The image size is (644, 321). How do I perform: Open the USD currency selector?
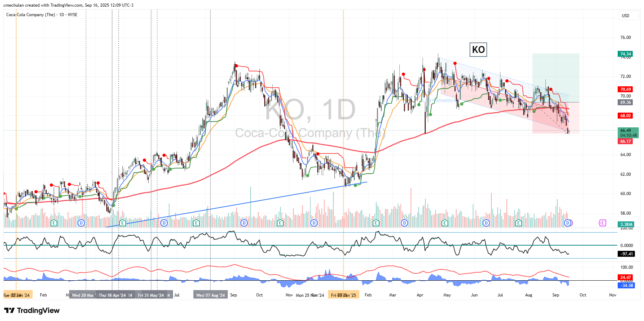pos(628,15)
